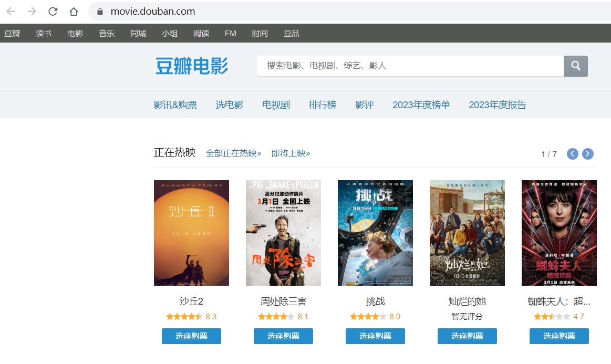Switch to the 影评 tab
611x364 pixels.
pyautogui.click(x=364, y=105)
